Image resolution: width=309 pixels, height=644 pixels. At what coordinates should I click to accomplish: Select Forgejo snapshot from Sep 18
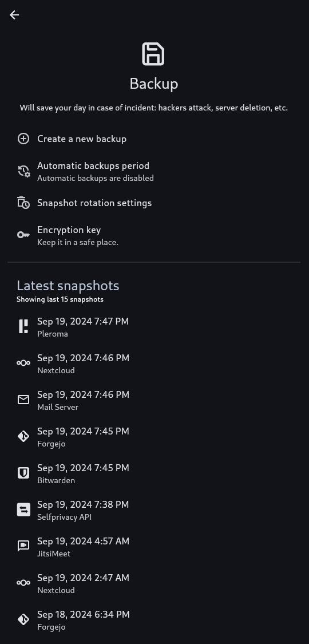[x=154, y=620]
